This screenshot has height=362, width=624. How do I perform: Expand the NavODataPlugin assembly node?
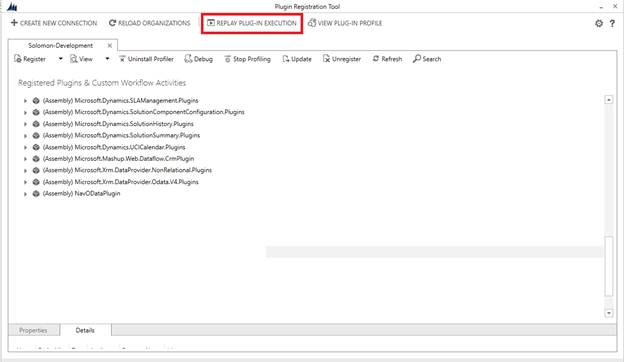pos(25,194)
